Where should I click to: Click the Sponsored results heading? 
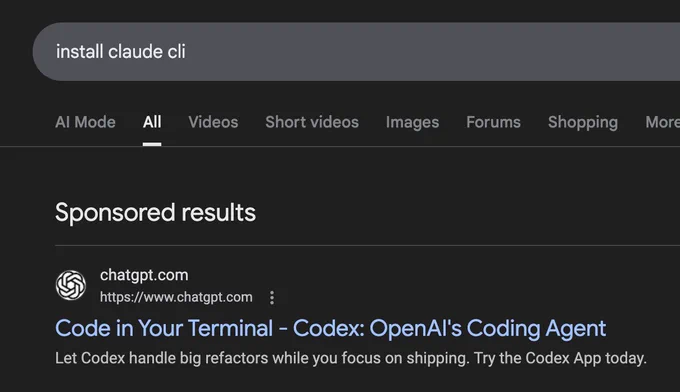(155, 212)
